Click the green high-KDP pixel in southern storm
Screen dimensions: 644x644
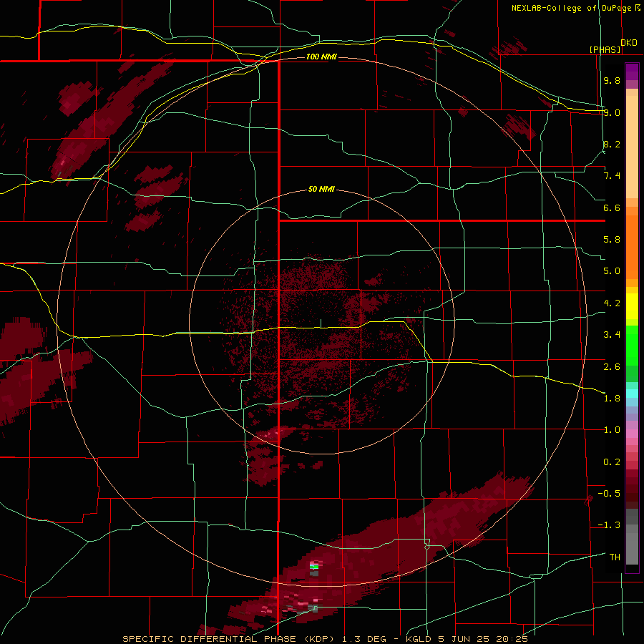click(314, 567)
